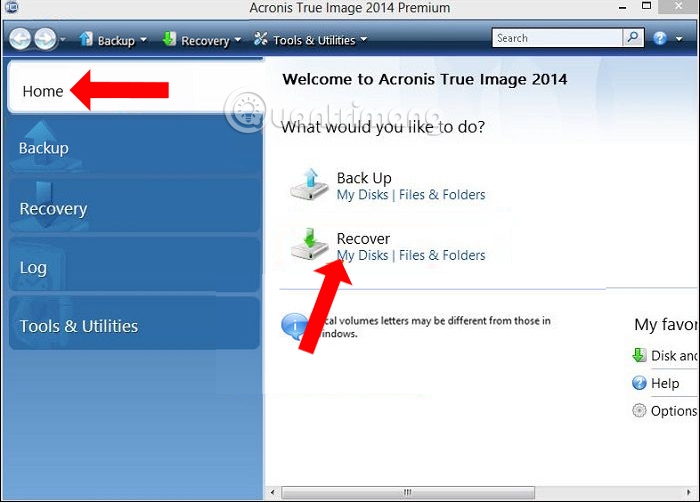Open the navigation history dropdown arrow

click(x=63, y=40)
